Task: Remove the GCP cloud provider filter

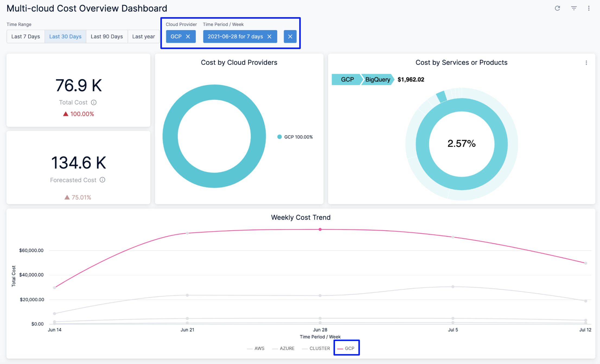Action: point(188,37)
